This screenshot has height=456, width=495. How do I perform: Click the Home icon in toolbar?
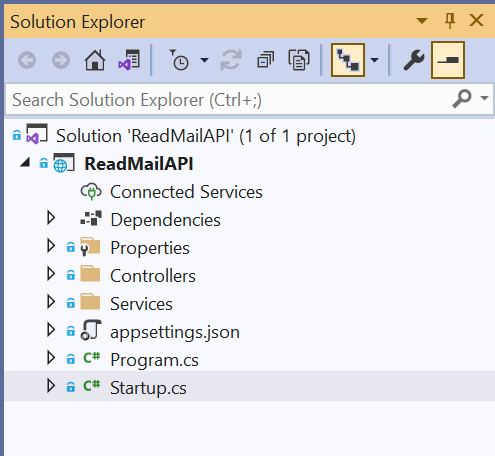coord(95,60)
